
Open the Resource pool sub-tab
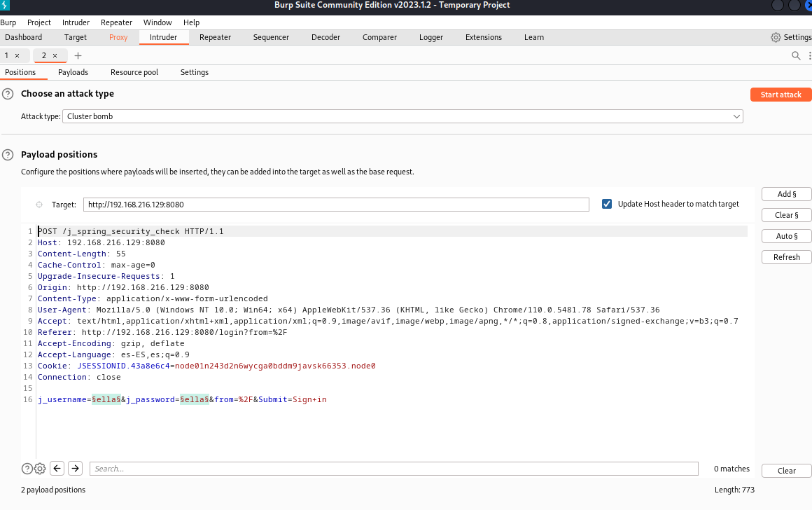coord(134,73)
